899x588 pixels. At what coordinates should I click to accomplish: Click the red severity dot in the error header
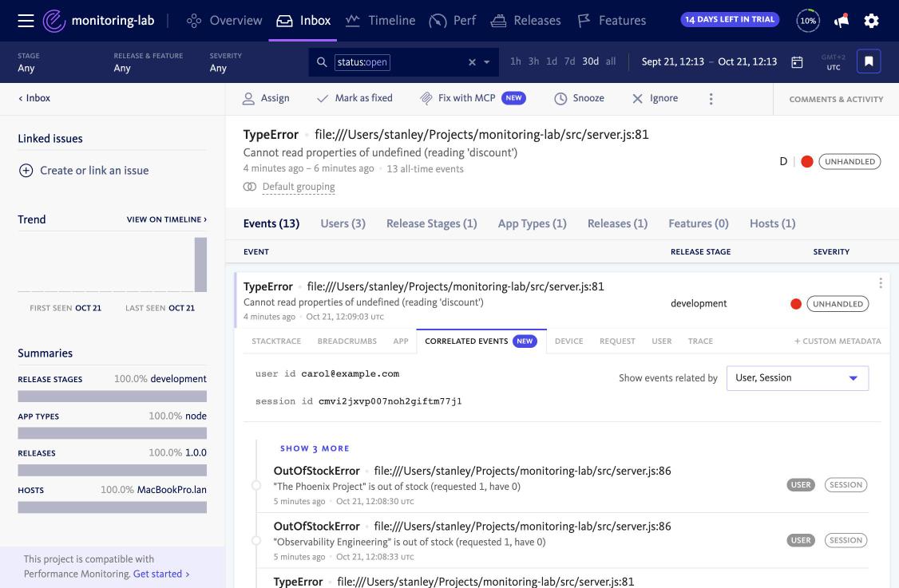click(806, 162)
